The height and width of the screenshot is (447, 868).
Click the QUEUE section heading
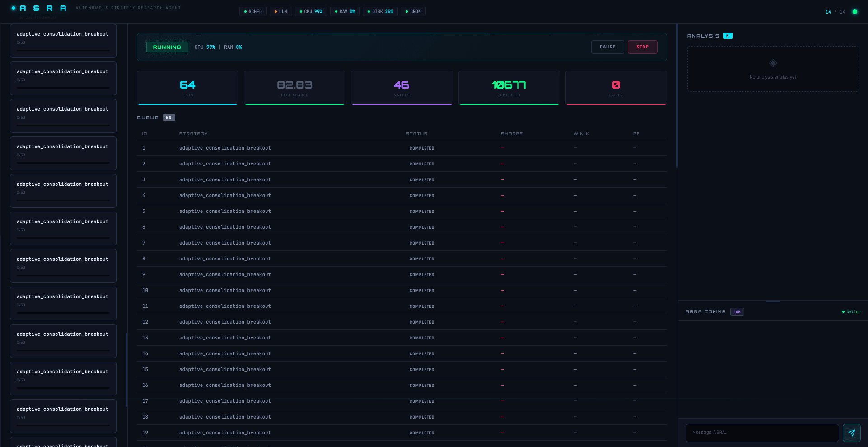pyautogui.click(x=148, y=118)
